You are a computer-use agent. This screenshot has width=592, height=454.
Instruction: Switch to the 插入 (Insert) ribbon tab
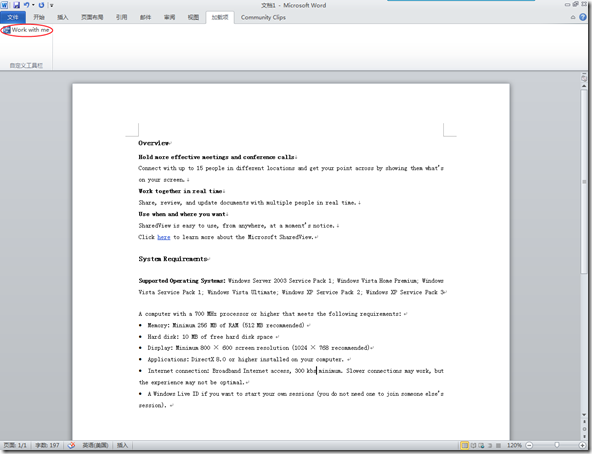[x=62, y=17]
